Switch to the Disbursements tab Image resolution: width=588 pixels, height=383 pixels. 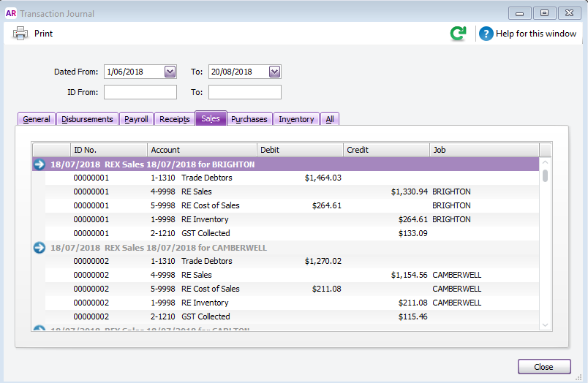[x=87, y=119]
